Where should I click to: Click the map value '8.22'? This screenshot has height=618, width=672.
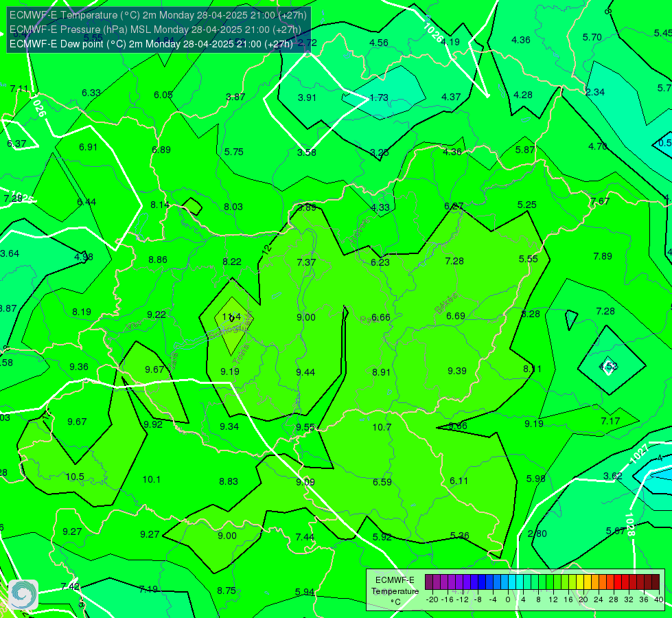pyautogui.click(x=232, y=262)
